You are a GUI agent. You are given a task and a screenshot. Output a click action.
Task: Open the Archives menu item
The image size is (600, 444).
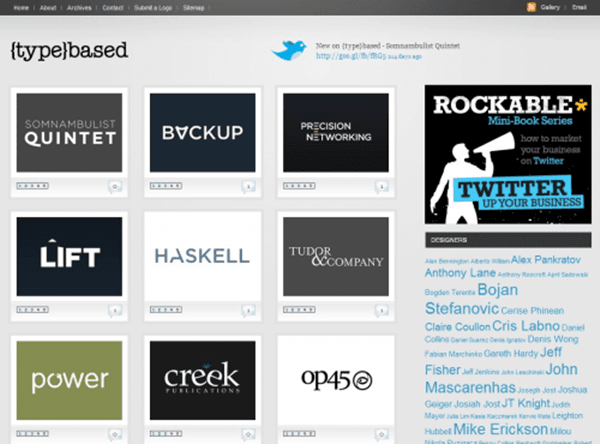point(79,8)
